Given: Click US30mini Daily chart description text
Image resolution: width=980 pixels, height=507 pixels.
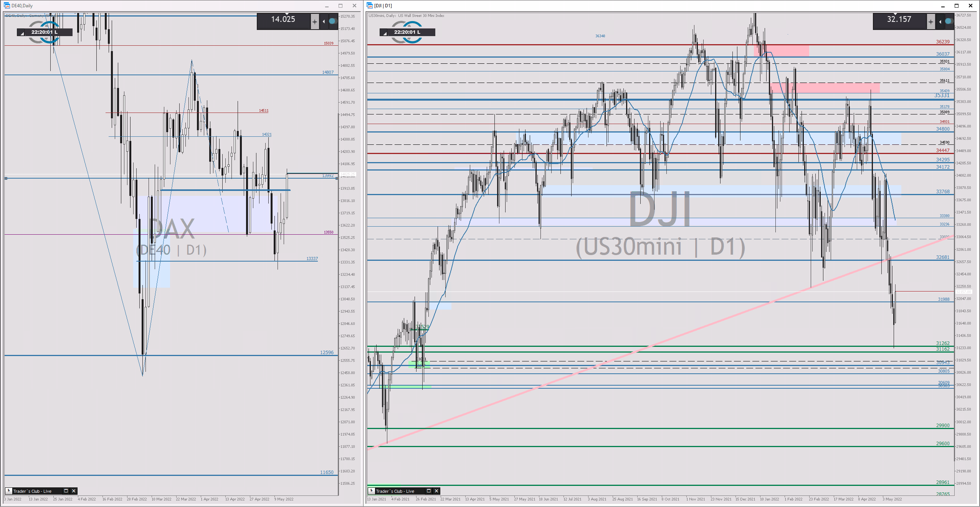Looking at the screenshot, I should tap(406, 16).
